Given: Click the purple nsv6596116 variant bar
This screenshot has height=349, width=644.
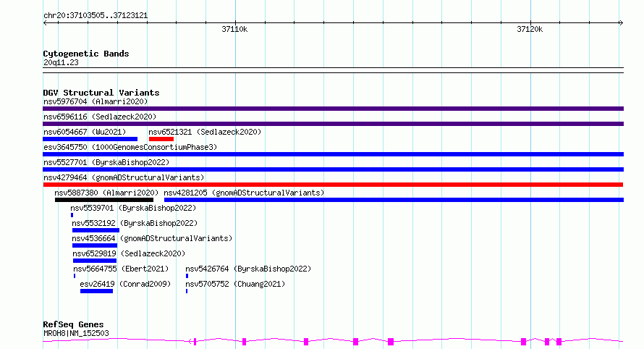Looking at the screenshot, I should (333, 124).
